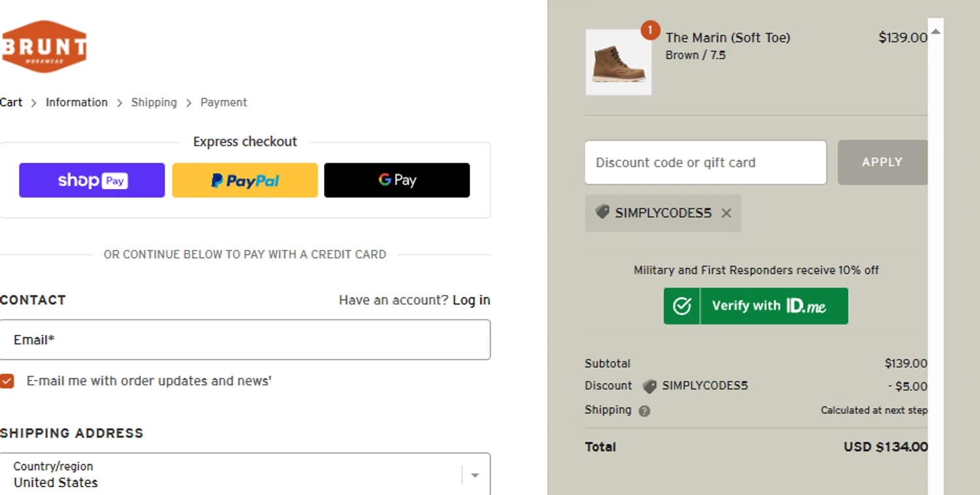Choose the Google Pay express option
The width and height of the screenshot is (980, 495).
pos(397,180)
